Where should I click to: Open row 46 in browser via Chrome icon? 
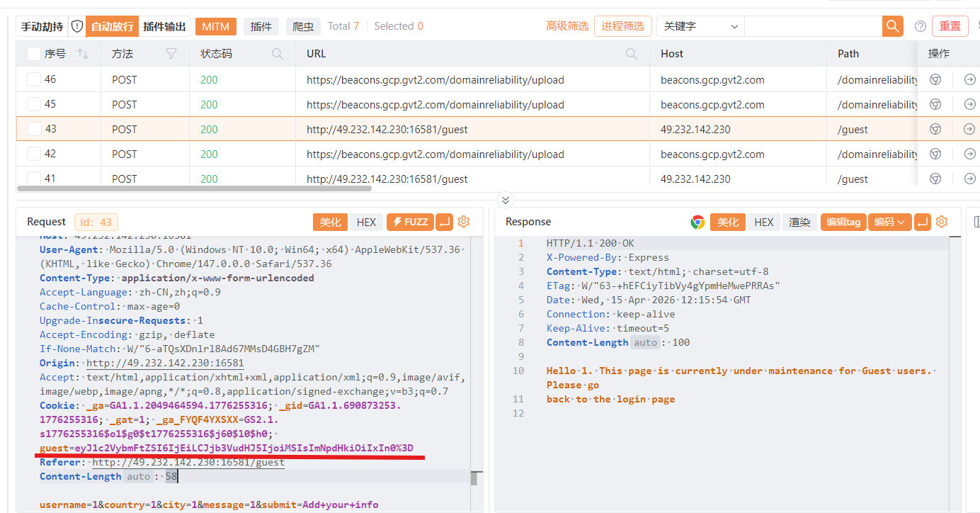[935, 79]
